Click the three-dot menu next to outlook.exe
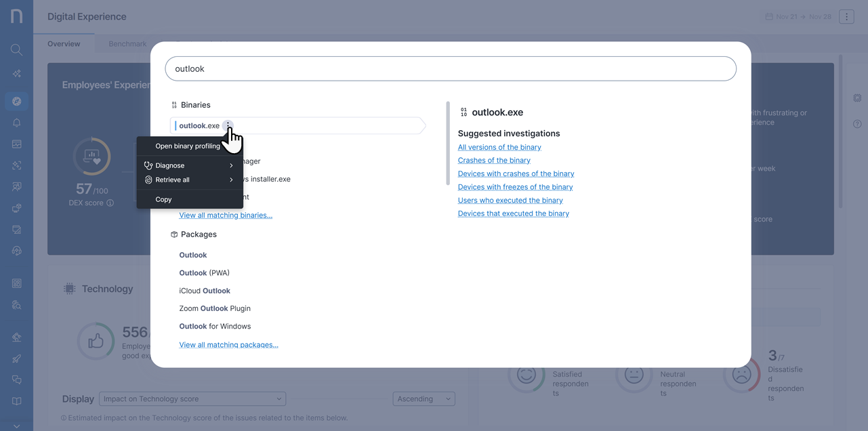The image size is (868, 431). pyautogui.click(x=228, y=125)
